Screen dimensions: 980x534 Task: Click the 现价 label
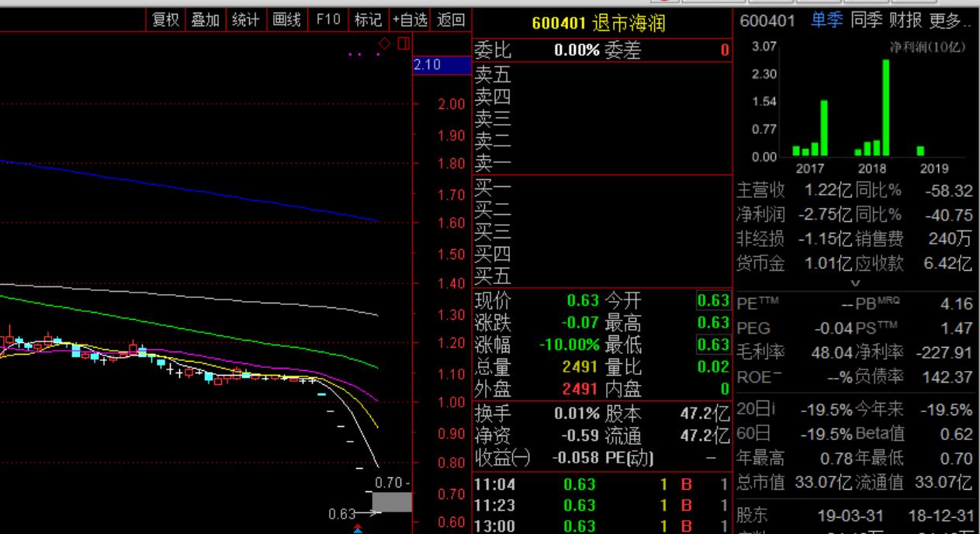(493, 300)
